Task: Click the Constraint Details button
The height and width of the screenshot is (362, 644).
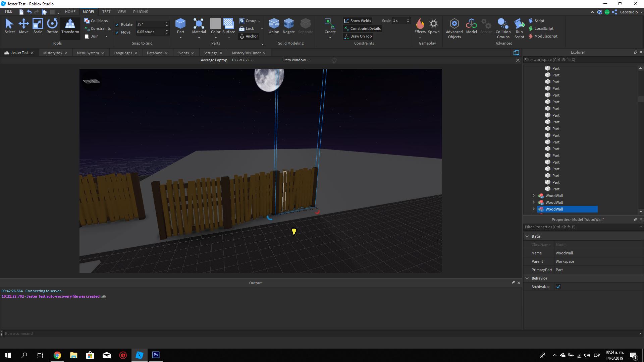Action: pyautogui.click(x=362, y=28)
